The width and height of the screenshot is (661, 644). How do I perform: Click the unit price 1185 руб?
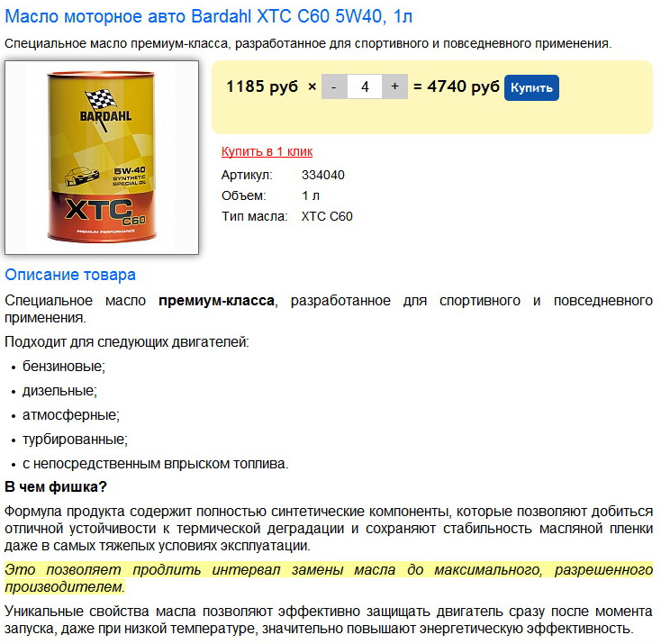[x=262, y=86]
